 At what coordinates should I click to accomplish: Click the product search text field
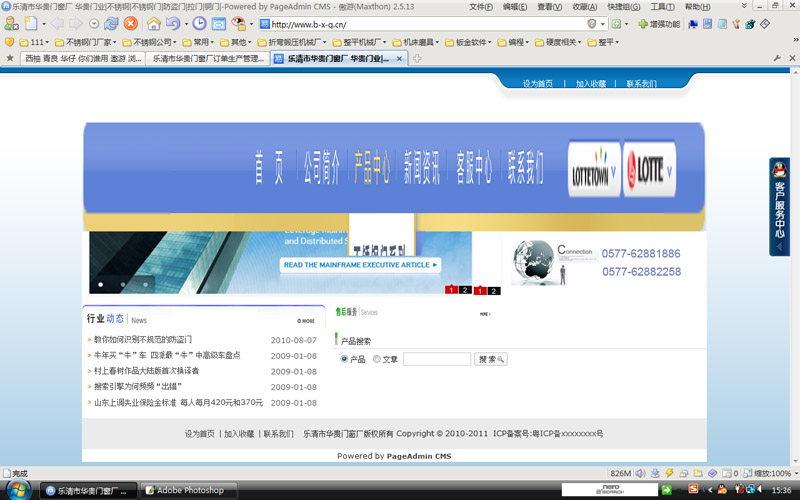point(437,359)
